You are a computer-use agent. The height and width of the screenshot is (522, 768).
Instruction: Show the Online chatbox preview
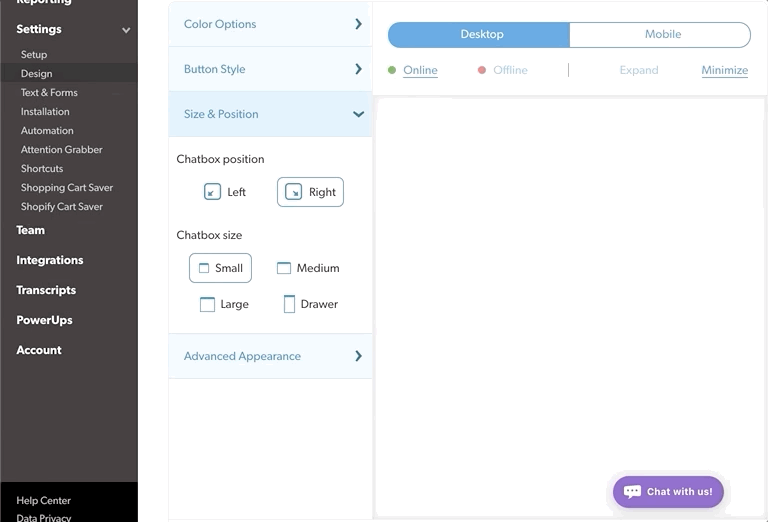420,70
